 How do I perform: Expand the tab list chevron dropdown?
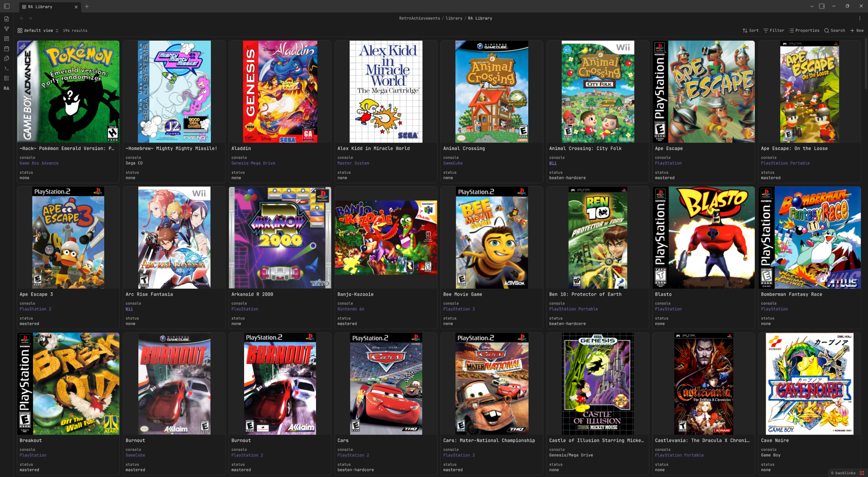812,6
